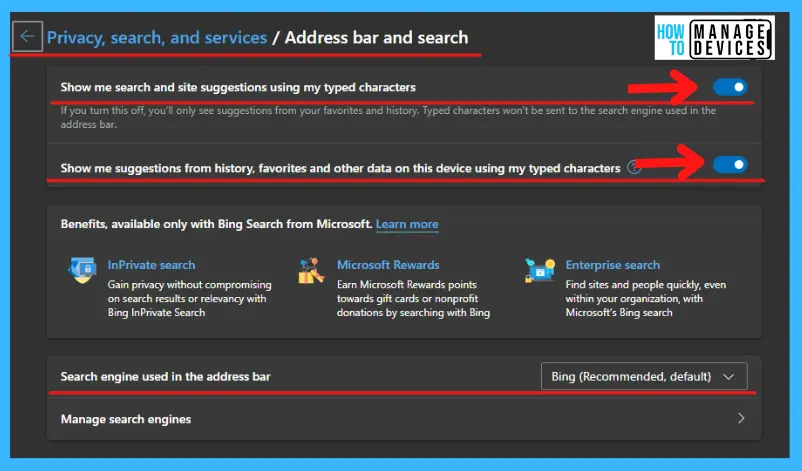Click the Address bar and search heading
802x471 pixels.
click(376, 37)
